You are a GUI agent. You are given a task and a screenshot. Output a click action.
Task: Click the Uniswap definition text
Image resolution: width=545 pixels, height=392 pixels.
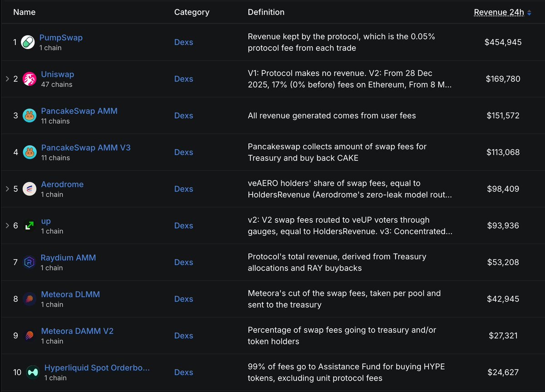point(350,79)
